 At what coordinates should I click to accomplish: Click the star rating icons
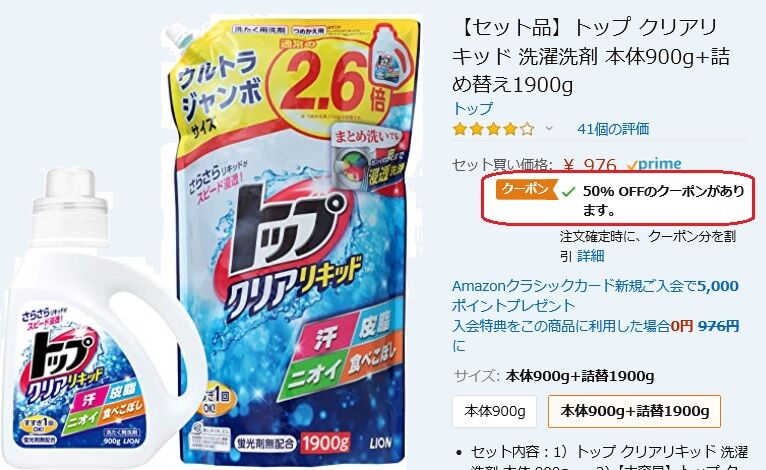493,129
